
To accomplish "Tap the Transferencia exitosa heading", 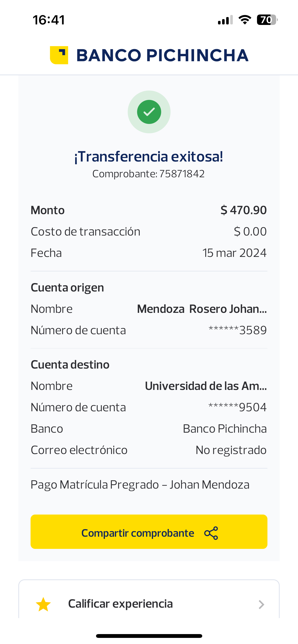I will tap(149, 157).
